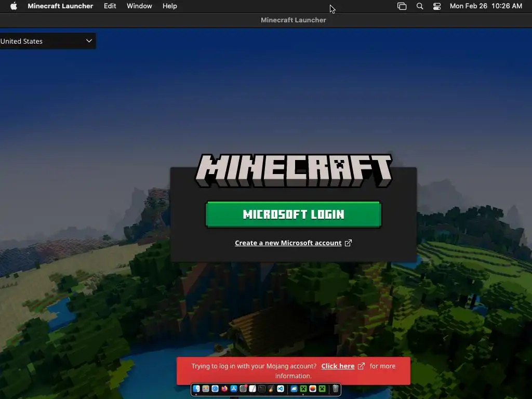Screen dimensions: 532x399
Task: Open Terminal from the dock
Action: point(262,389)
